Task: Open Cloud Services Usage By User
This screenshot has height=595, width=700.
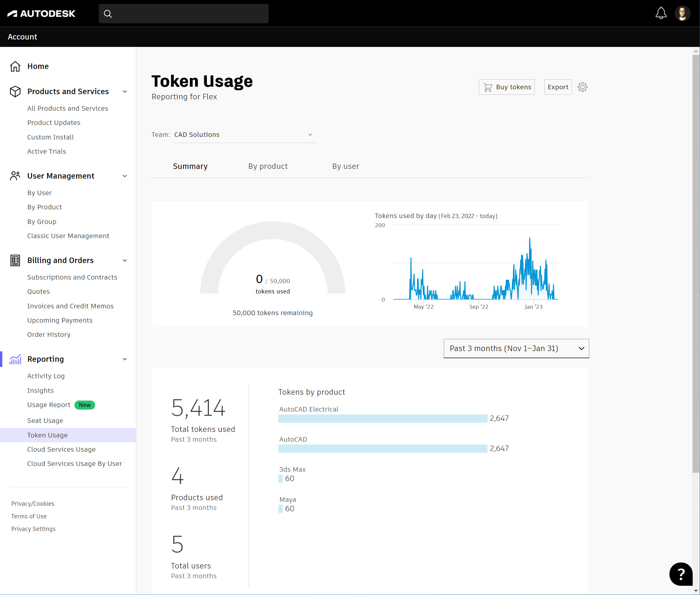Action: pos(74,464)
